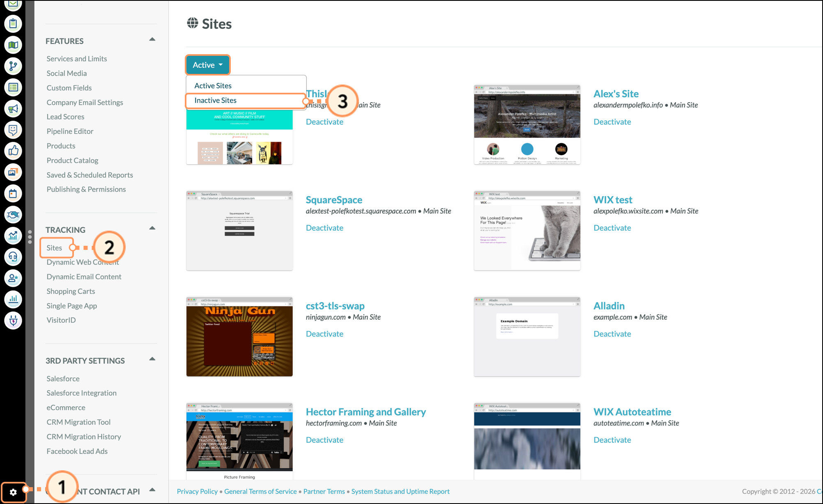Open Services and Limits settings
This screenshot has width=823, height=504.
coord(77,59)
